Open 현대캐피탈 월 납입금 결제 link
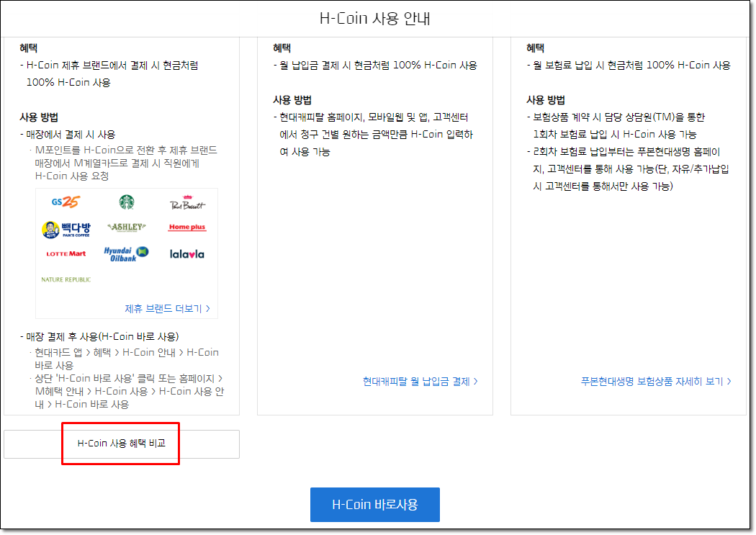Screen dimensions: 756x535 coord(415,382)
